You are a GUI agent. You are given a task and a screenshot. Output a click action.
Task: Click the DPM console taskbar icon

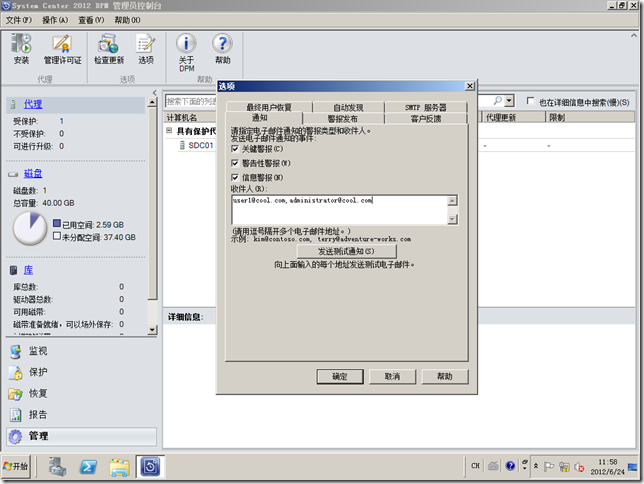150,467
